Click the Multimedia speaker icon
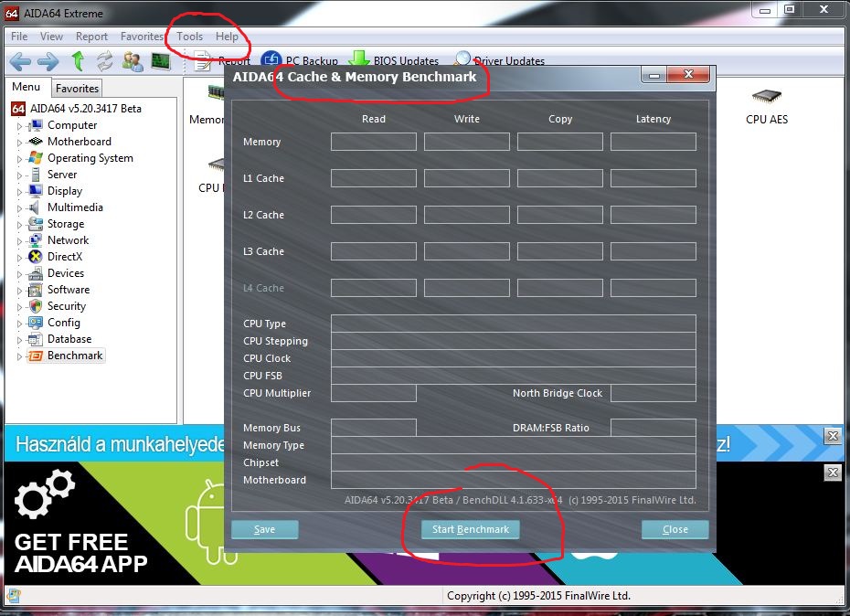The height and width of the screenshot is (616, 850). (x=35, y=207)
